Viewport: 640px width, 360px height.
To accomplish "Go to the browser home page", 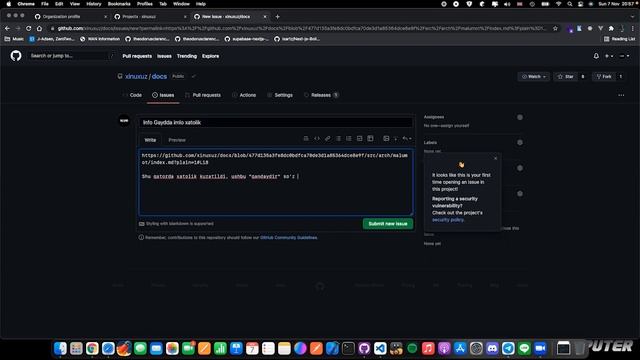I will point(39,29).
